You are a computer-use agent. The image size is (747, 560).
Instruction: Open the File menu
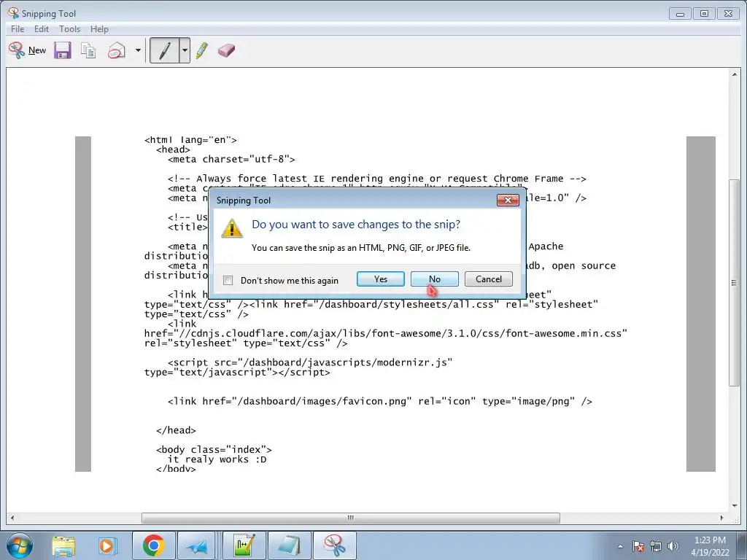[18, 29]
